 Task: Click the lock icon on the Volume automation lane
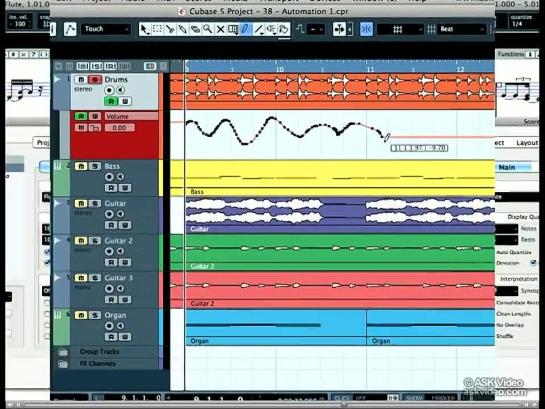pos(95,128)
